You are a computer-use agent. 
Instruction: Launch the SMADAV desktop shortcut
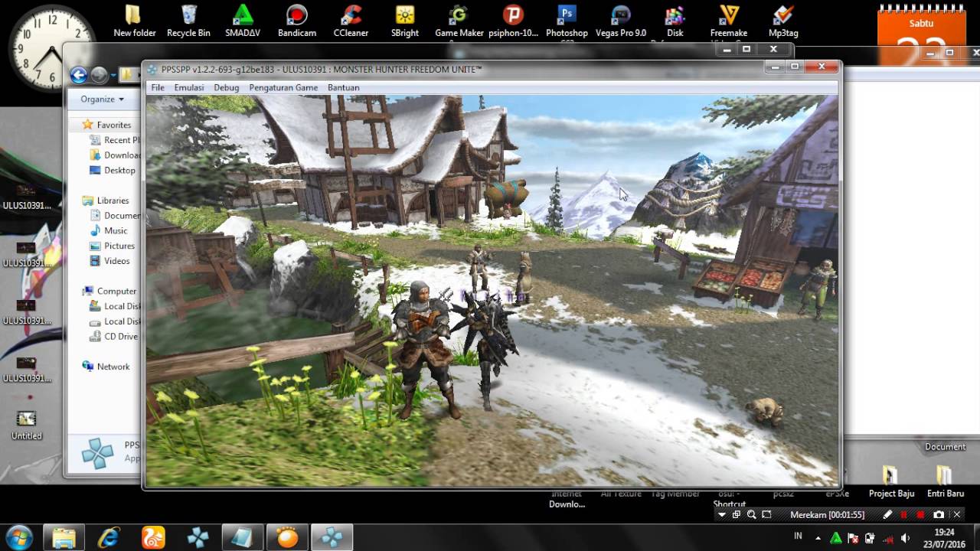click(243, 21)
